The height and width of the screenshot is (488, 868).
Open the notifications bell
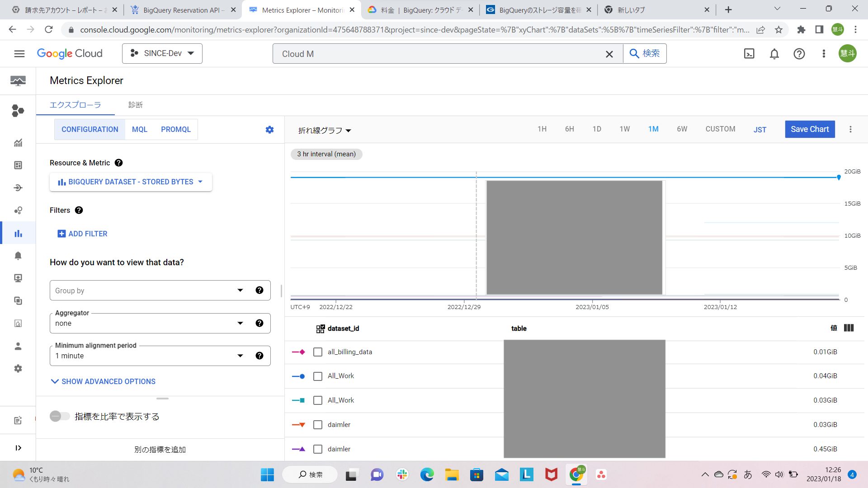pyautogui.click(x=774, y=54)
